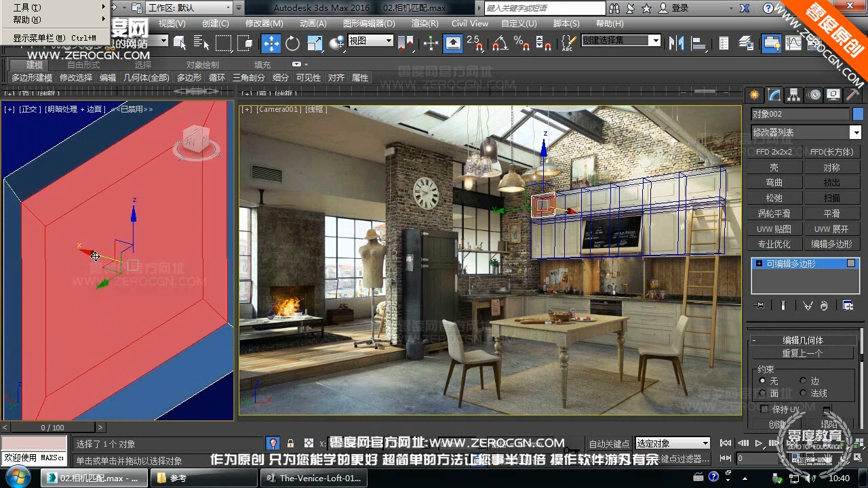This screenshot has width=868, height=488.
Task: Click the Select and Manipulate icon
Action: tap(431, 43)
